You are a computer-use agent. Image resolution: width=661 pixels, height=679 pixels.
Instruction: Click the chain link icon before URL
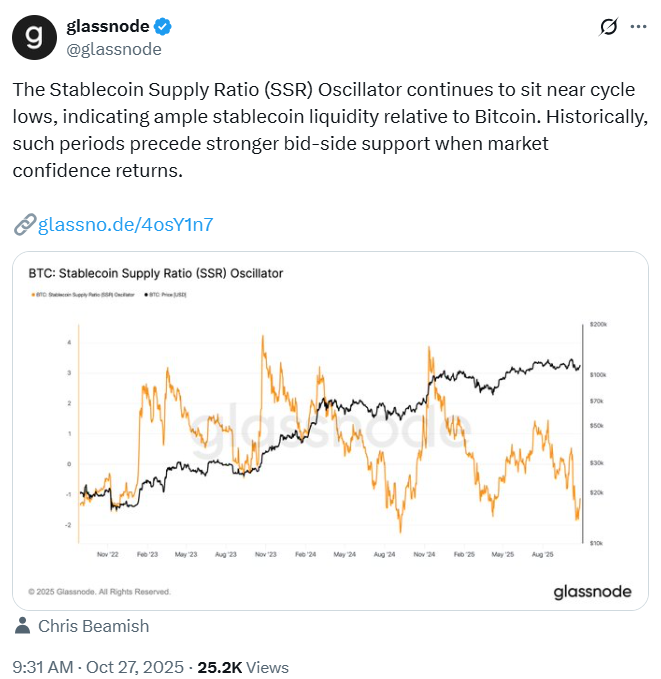click(24, 224)
